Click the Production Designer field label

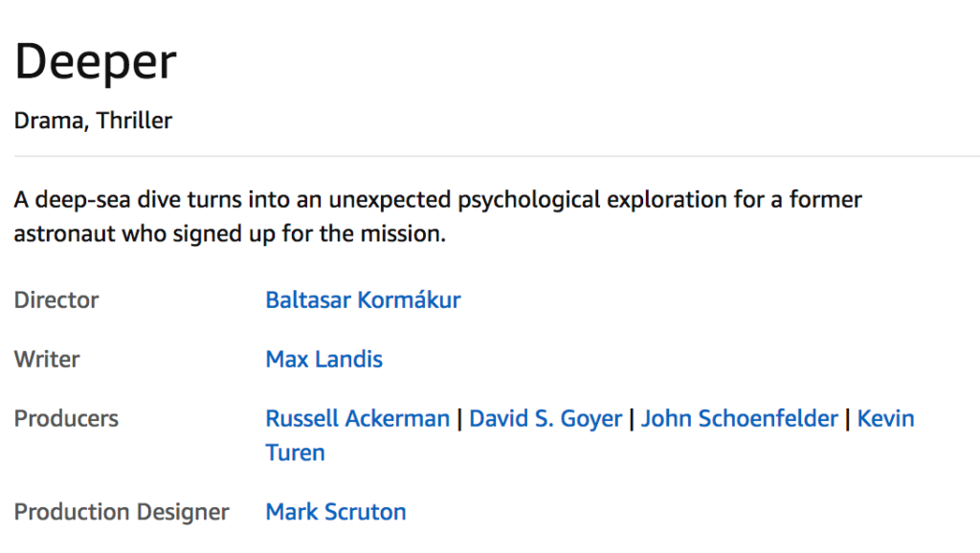[x=122, y=513]
